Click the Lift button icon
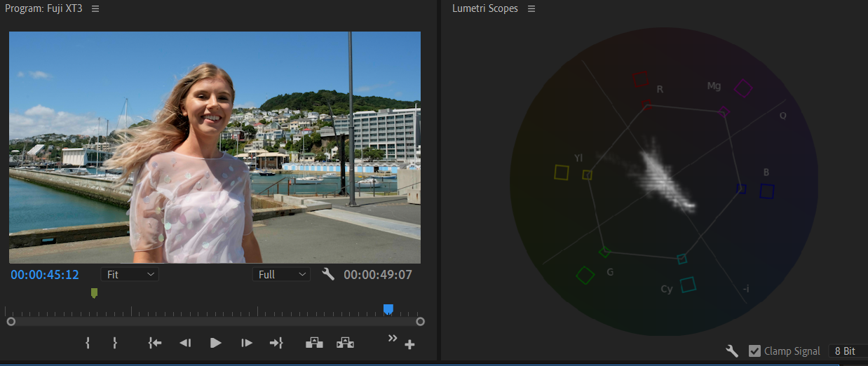 point(314,343)
